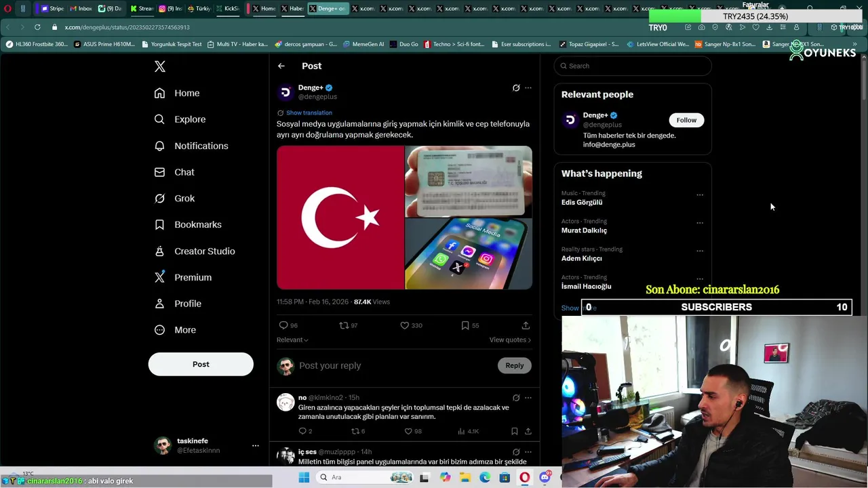Open the Relevant replies sort dropdown
The width and height of the screenshot is (868, 488).
pos(292,340)
